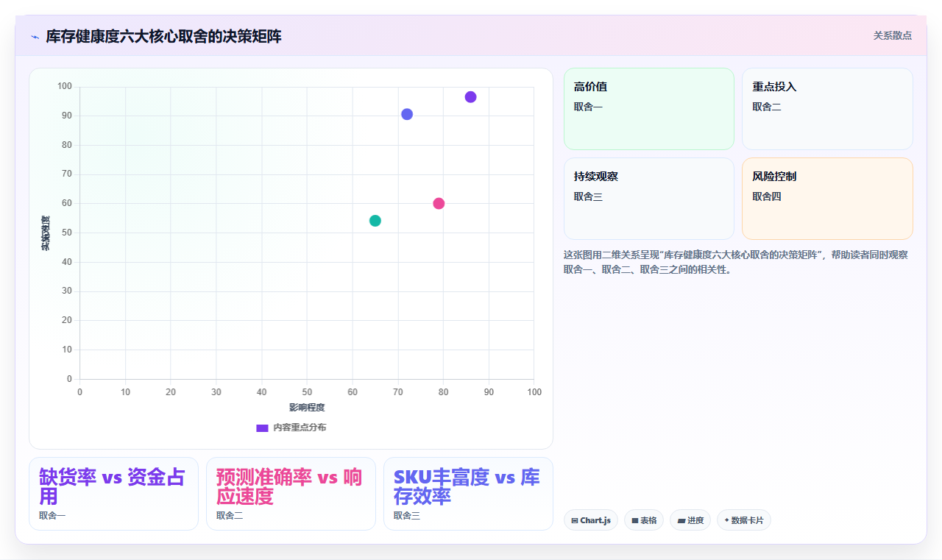Click the purple scatter point near 86
The image size is (942, 560).
pyautogui.click(x=470, y=97)
